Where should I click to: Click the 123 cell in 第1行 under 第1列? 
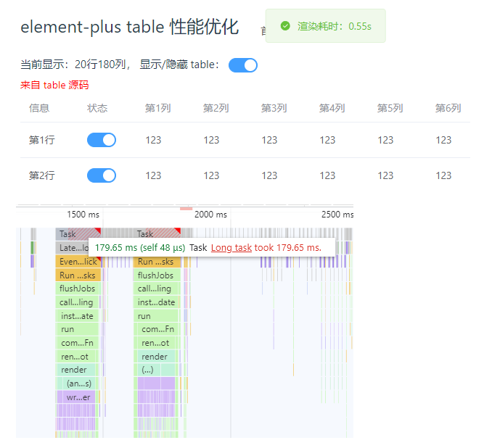coord(153,140)
